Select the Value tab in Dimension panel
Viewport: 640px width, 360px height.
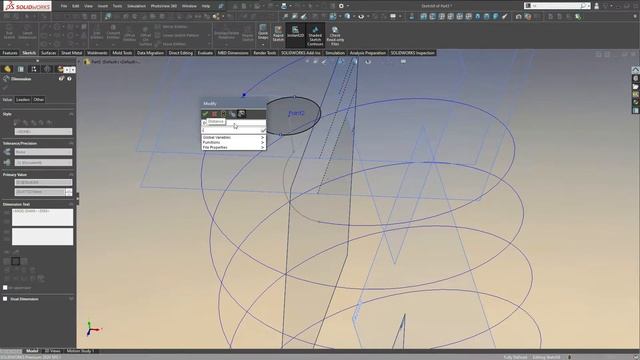[x=7, y=100]
